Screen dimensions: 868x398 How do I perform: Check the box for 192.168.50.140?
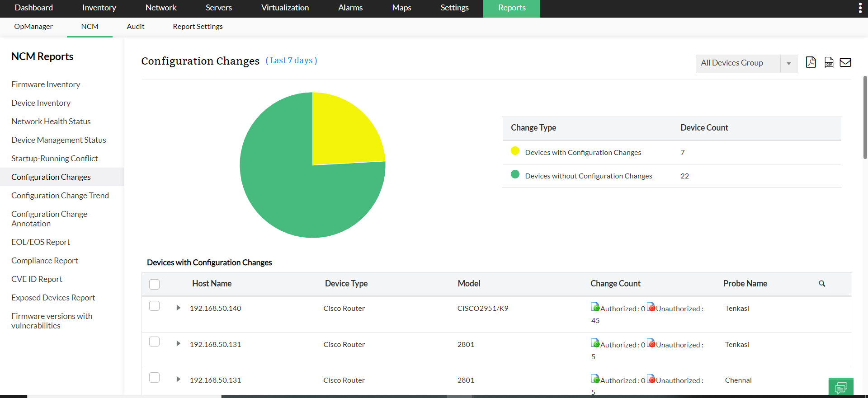tap(154, 306)
